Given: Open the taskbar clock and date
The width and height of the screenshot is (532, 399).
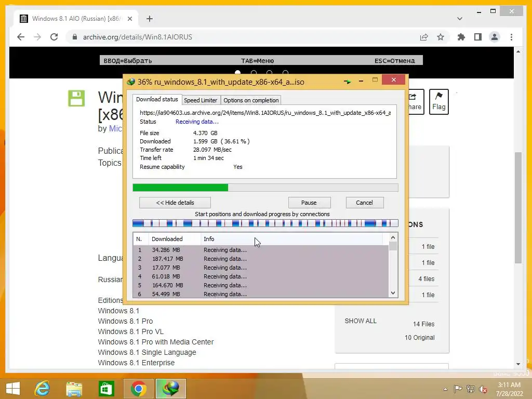Looking at the screenshot, I should pyautogui.click(x=509, y=389).
